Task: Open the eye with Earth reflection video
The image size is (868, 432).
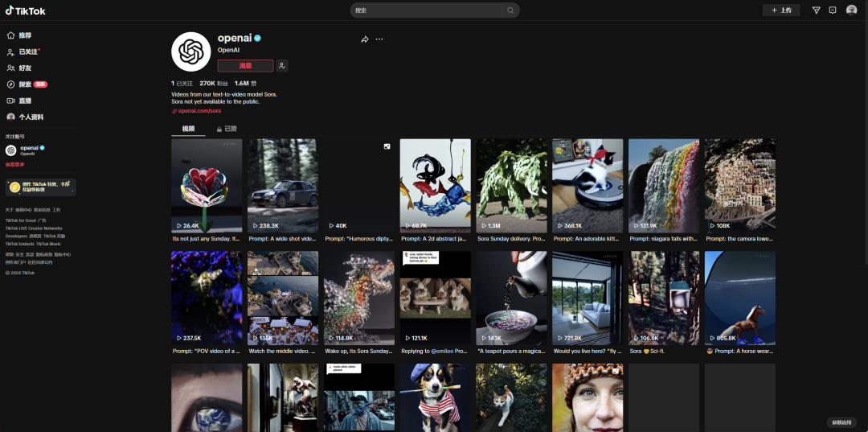Action: tap(207, 397)
